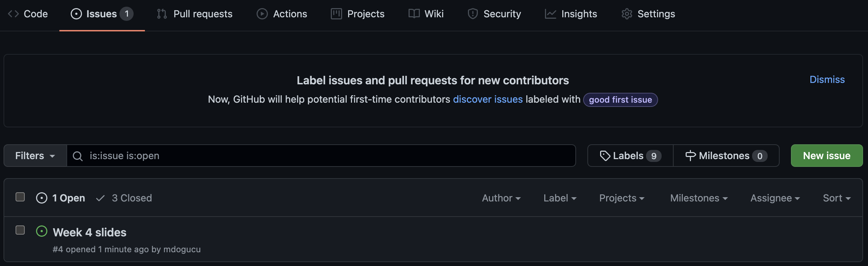This screenshot has width=868, height=266.
Task: Click the Actions play icon
Action: (262, 14)
